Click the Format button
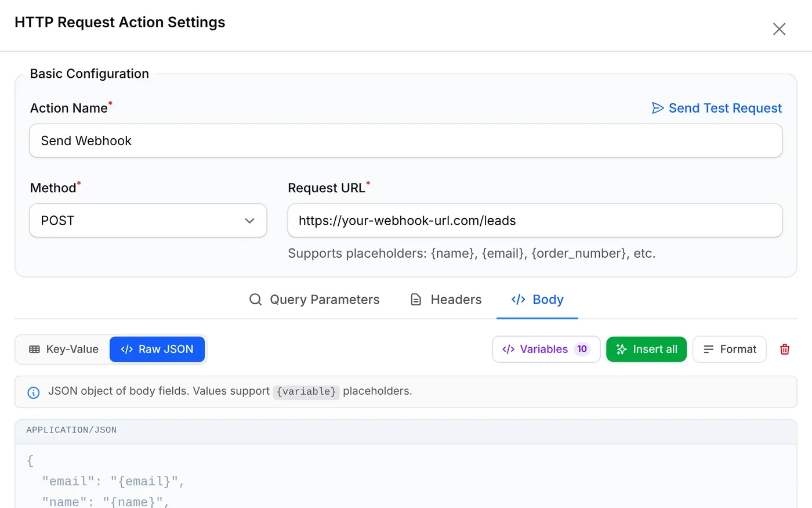Screen dimensions: 812x508 pos(730,350)
